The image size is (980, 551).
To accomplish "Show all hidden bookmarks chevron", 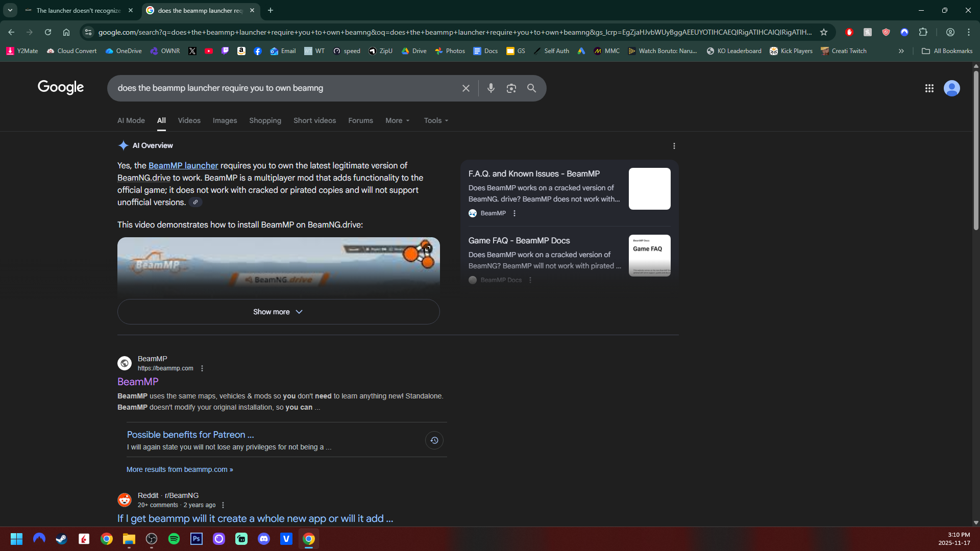I will pos(901,51).
